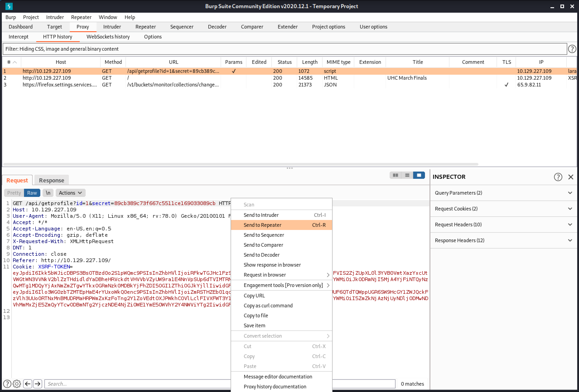
Task: Expand Query Parameters (2) section
Action: click(504, 193)
